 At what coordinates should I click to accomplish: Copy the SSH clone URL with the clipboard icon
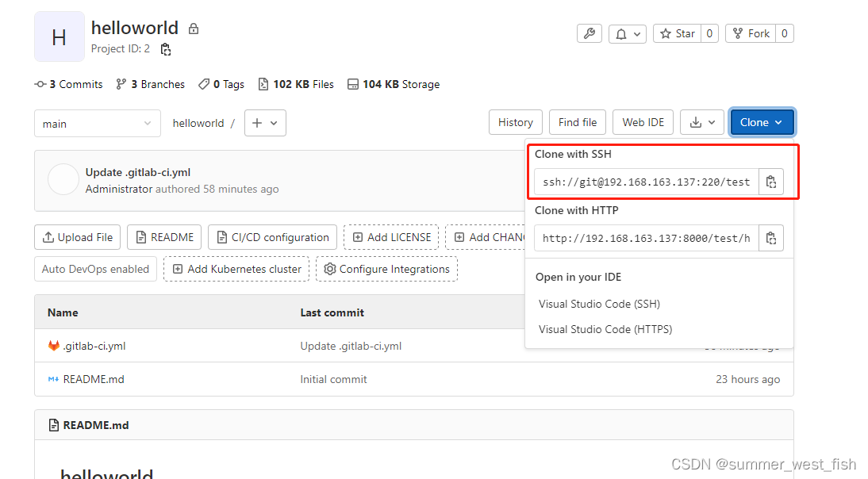coord(770,181)
